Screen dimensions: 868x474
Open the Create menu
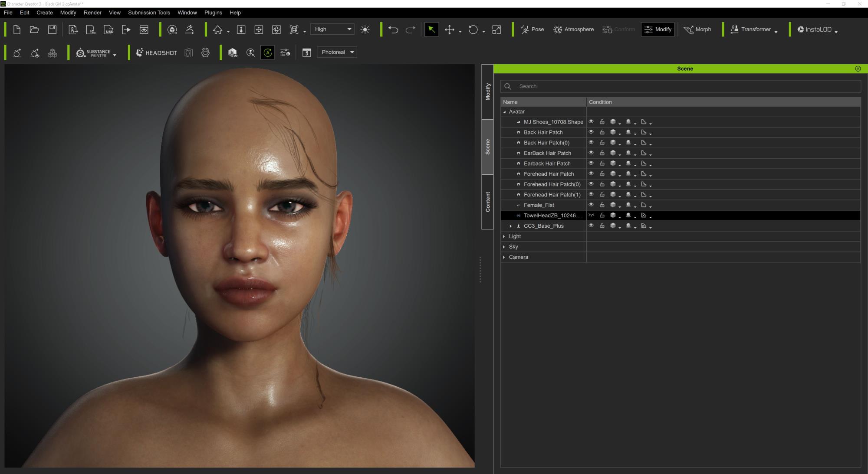pos(45,13)
